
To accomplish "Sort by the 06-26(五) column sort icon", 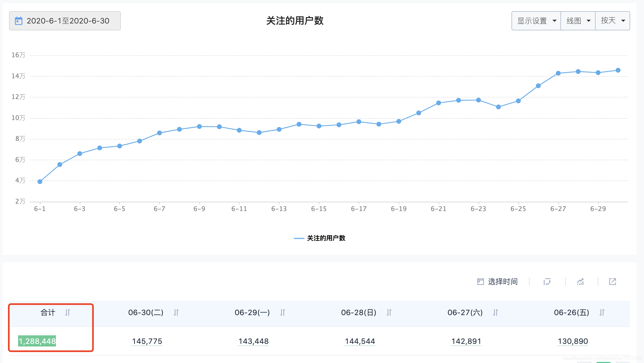I will click(602, 312).
